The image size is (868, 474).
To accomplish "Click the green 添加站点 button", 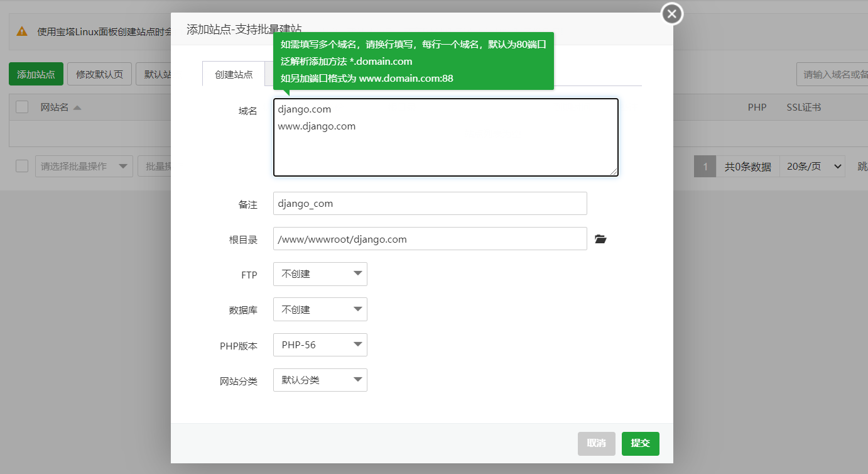I will coord(36,74).
